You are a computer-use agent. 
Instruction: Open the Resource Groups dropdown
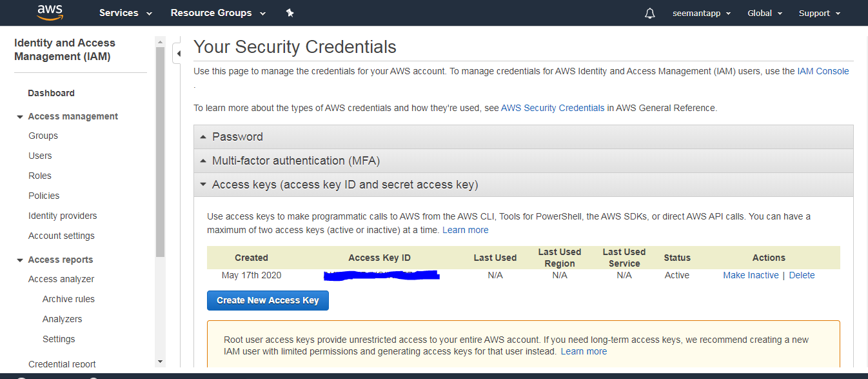point(218,13)
